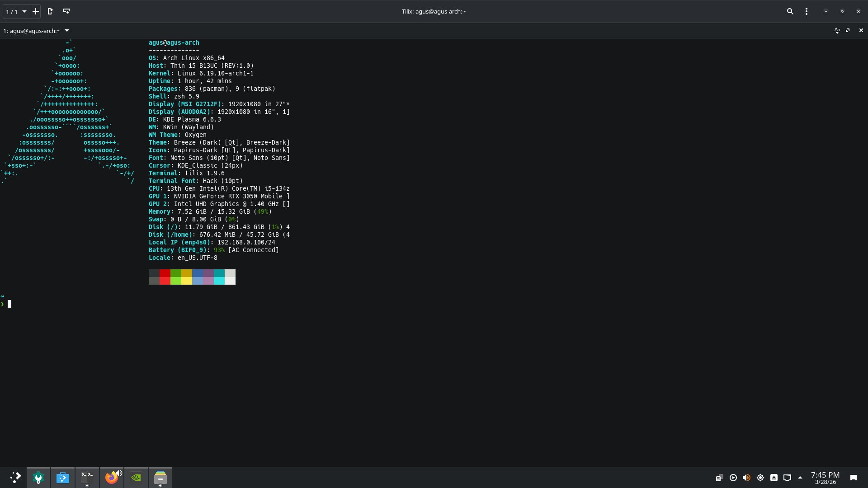Viewport: 868px width, 488px height.
Task: Open Tilix find-in-terminal search
Action: [x=790, y=11]
